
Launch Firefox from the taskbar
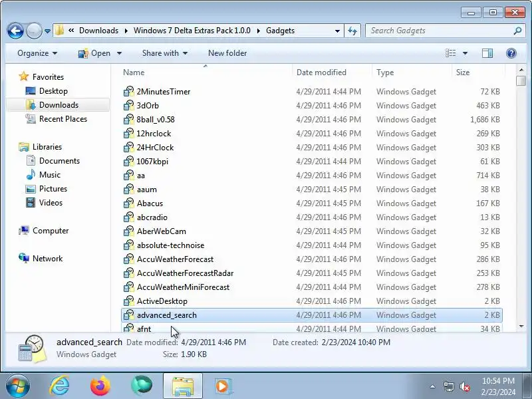tap(100, 386)
